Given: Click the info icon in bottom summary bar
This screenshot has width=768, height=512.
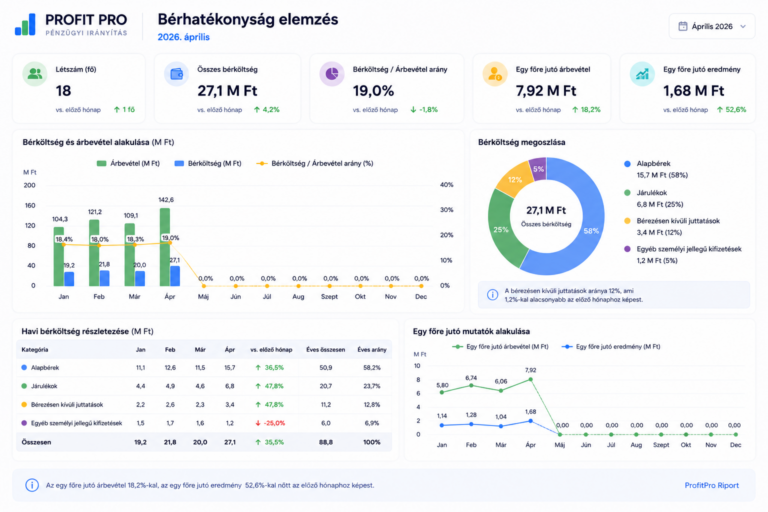Looking at the screenshot, I should (x=32, y=486).
